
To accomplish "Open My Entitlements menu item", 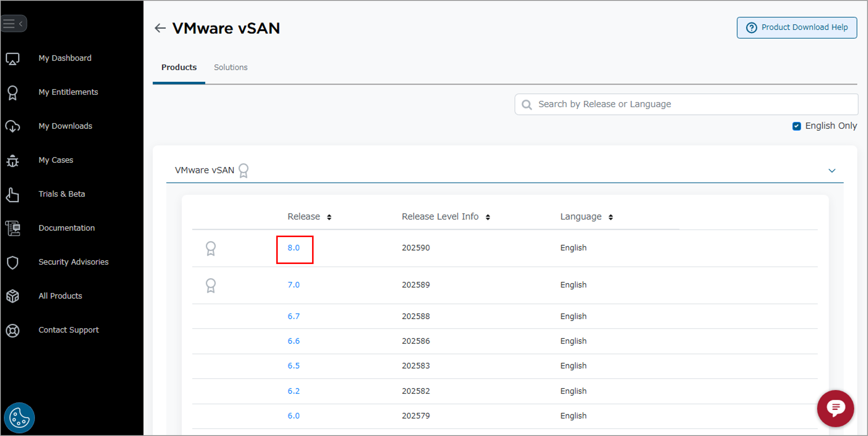I will point(68,92).
